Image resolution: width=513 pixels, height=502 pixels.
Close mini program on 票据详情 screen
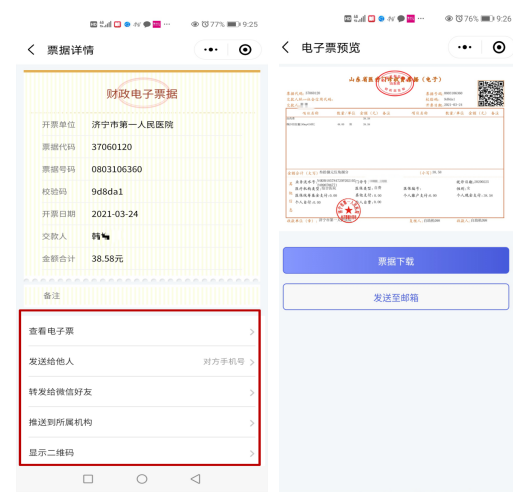pos(245,50)
